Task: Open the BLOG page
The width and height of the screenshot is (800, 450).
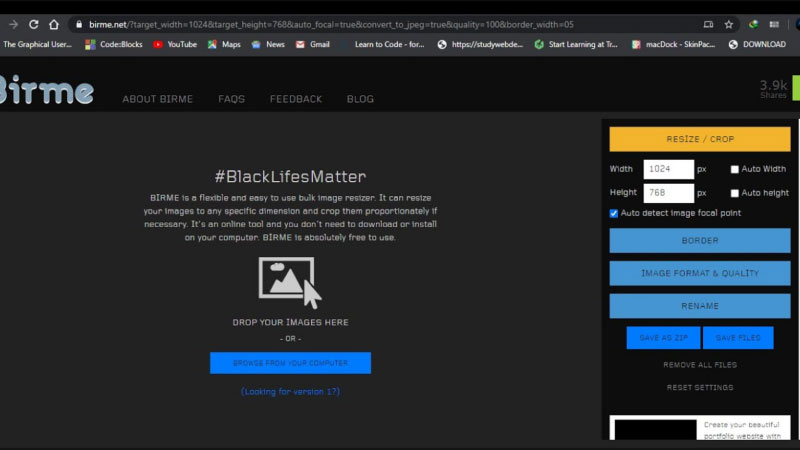Action: [x=360, y=99]
